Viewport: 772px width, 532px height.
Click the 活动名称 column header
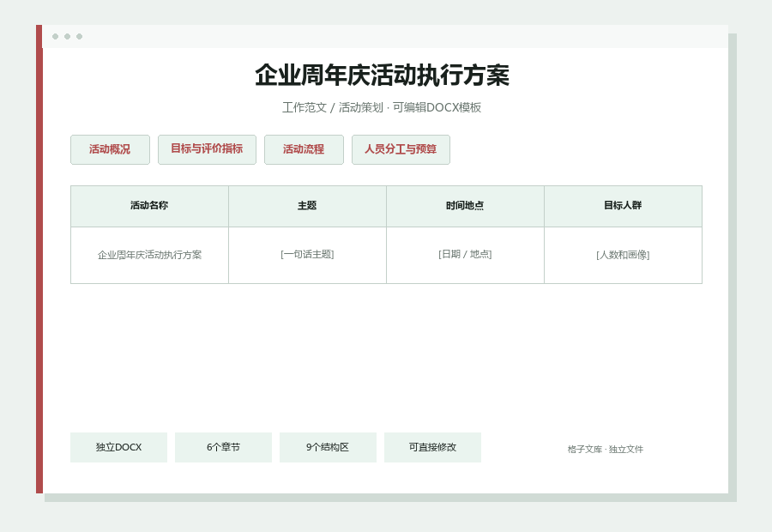click(x=149, y=206)
